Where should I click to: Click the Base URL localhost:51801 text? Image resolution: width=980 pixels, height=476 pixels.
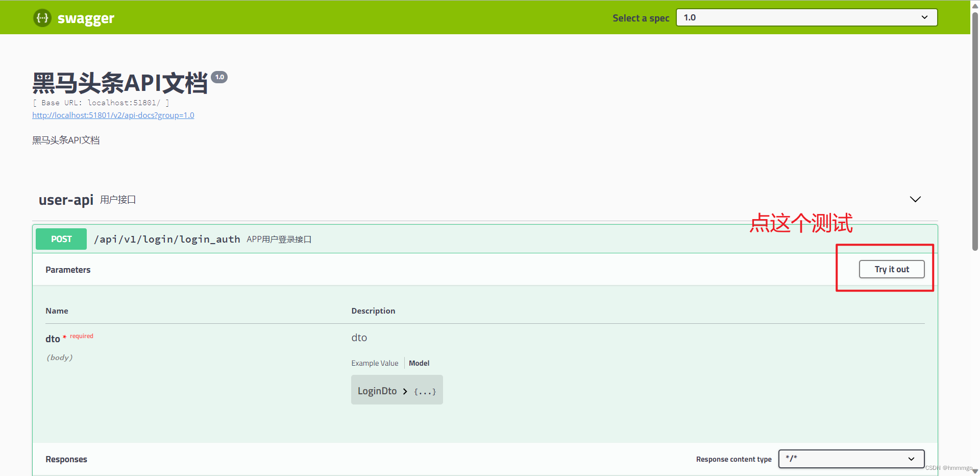(101, 103)
